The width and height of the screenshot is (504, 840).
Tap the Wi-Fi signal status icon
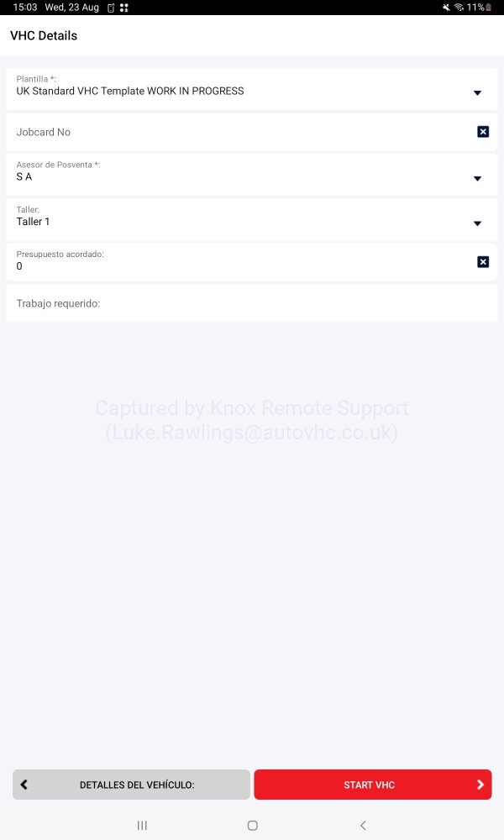click(459, 8)
